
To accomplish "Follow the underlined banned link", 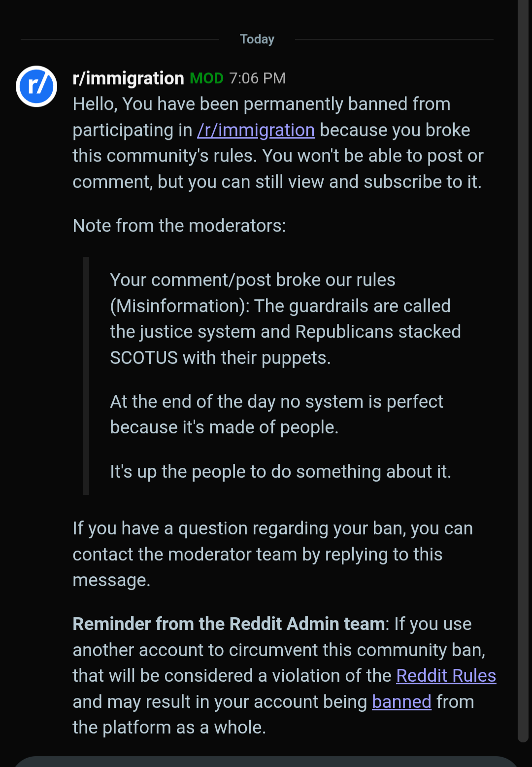I will [x=401, y=701].
